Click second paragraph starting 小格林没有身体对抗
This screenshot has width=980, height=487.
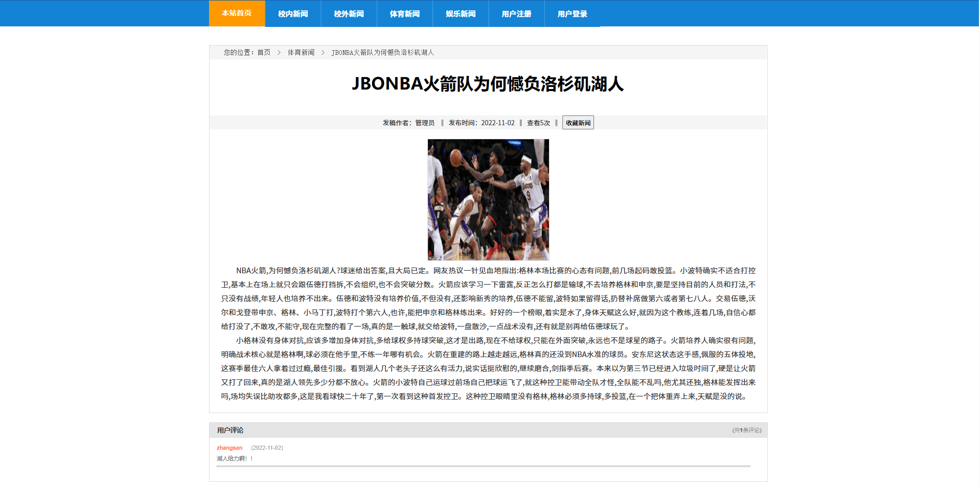point(488,368)
